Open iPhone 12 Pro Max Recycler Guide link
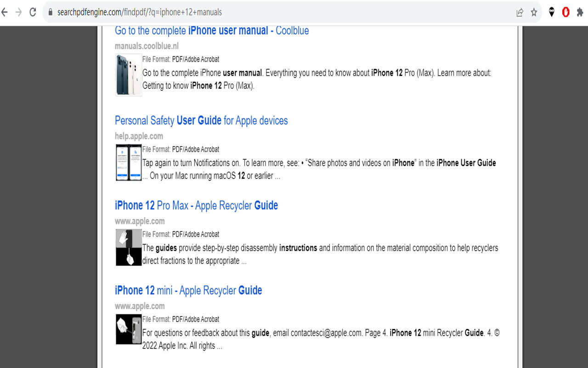 coord(196,206)
